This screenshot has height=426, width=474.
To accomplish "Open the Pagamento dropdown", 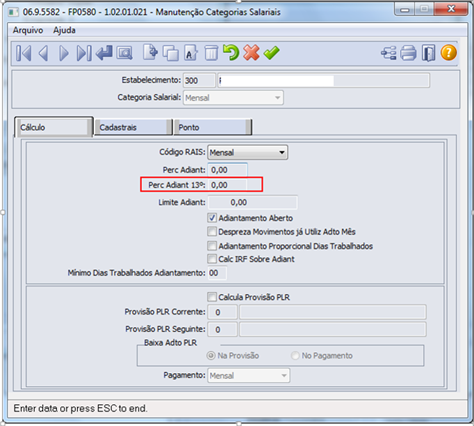I will (249, 376).
